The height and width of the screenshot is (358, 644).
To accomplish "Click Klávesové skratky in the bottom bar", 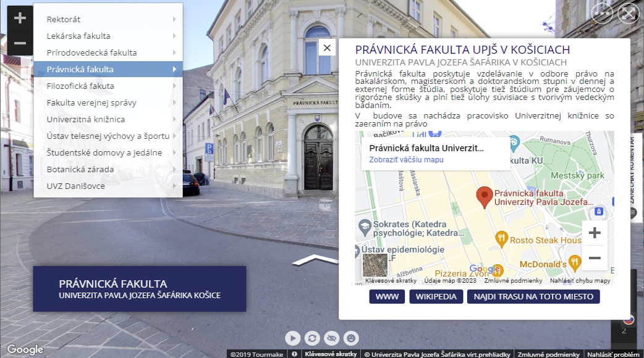I will coord(331,354).
